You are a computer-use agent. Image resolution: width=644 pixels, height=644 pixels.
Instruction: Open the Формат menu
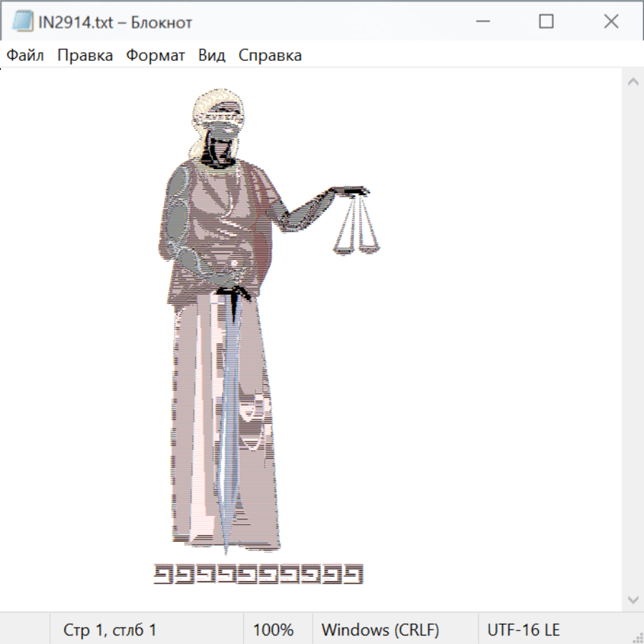(x=155, y=56)
